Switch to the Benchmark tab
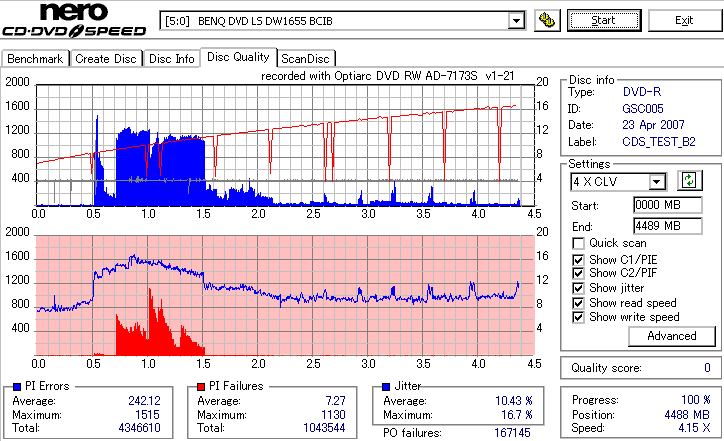Screen dimensions: 724x441 pos(36,59)
